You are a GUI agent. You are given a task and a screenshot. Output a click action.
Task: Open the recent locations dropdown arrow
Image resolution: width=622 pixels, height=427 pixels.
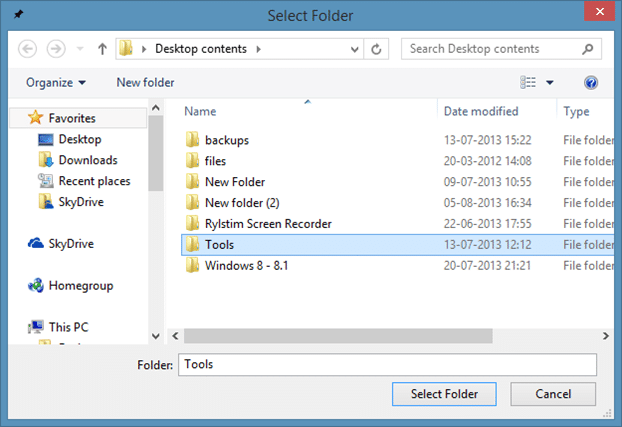coord(80,49)
